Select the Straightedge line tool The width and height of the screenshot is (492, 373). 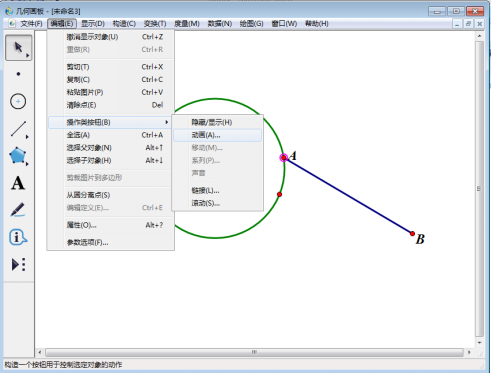(x=18, y=129)
